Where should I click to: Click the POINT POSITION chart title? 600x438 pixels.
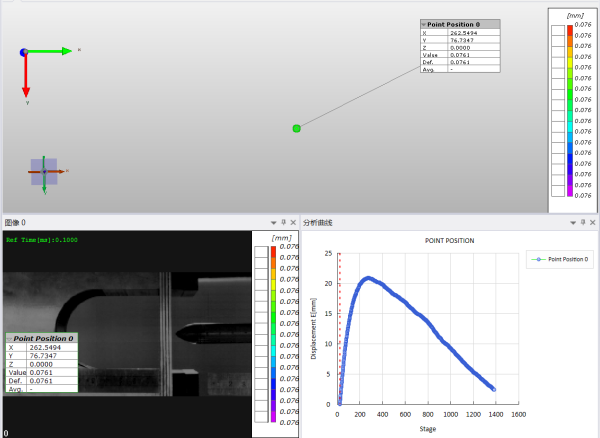coord(449,241)
